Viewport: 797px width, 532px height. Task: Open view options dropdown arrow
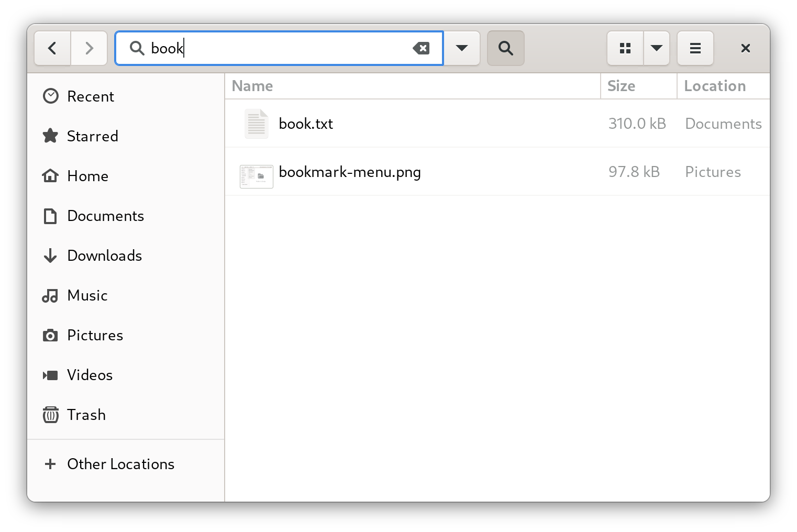657,48
